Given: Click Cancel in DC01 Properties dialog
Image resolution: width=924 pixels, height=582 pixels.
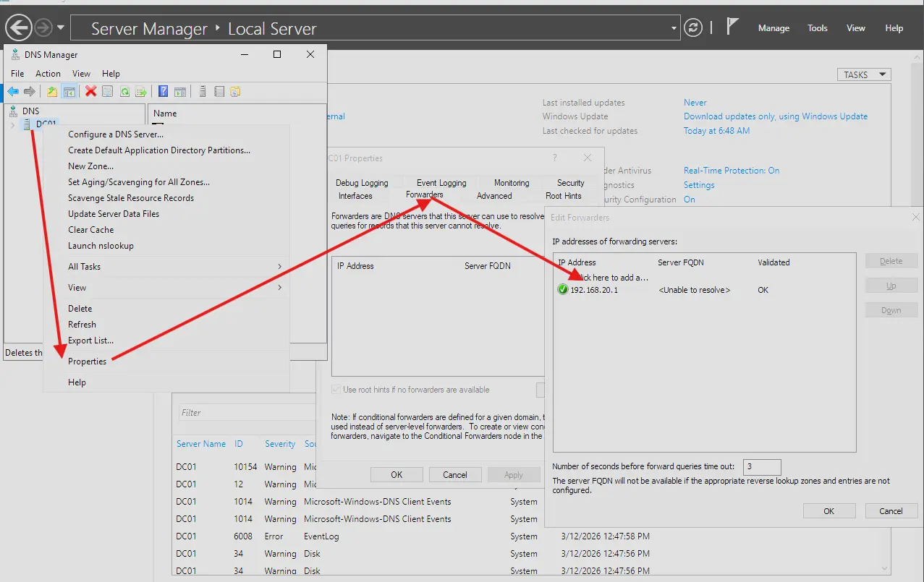Looking at the screenshot, I should 455,475.
